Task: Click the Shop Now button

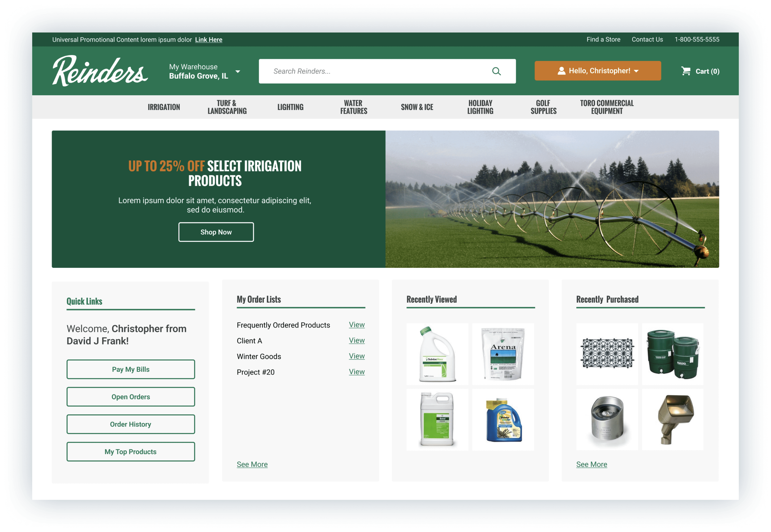Action: pos(216,232)
